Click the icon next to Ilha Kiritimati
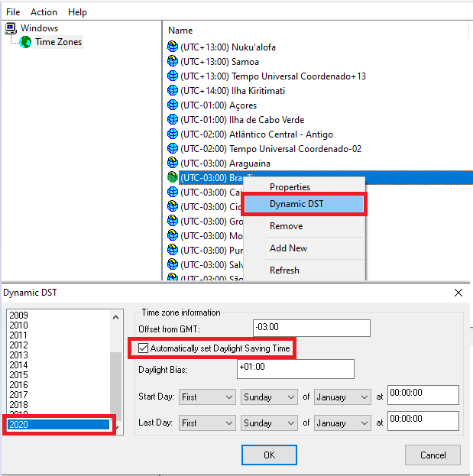473x476 pixels. pos(173,91)
